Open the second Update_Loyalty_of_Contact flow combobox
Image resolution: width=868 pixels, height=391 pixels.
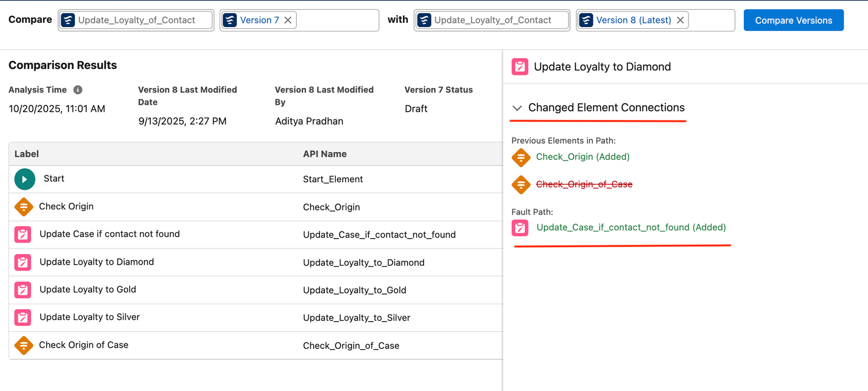492,20
